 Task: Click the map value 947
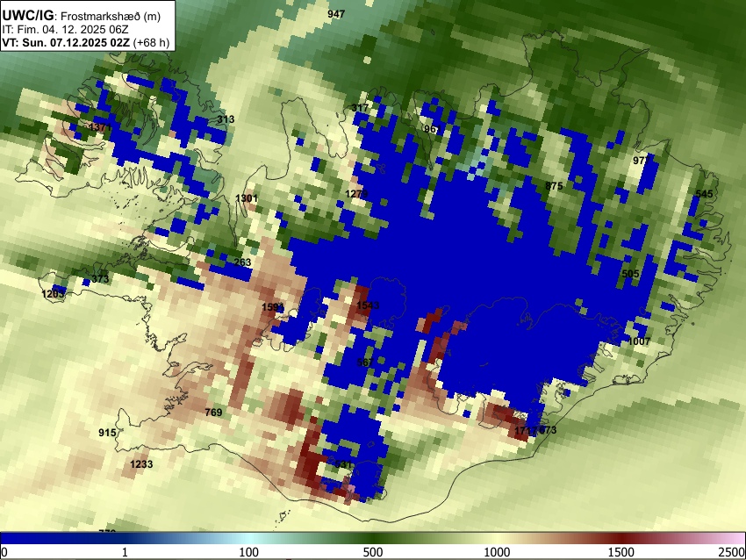336,14
